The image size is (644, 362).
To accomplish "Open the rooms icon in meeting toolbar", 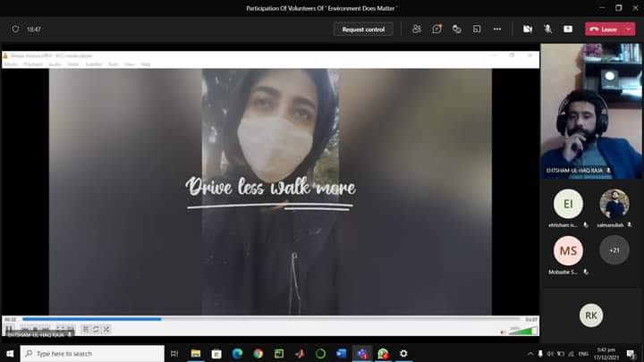I will click(477, 29).
